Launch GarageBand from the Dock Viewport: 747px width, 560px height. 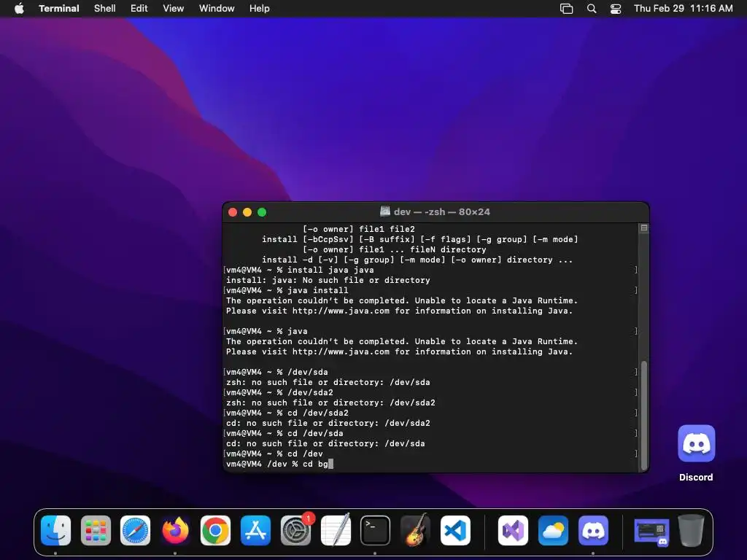pos(415,530)
